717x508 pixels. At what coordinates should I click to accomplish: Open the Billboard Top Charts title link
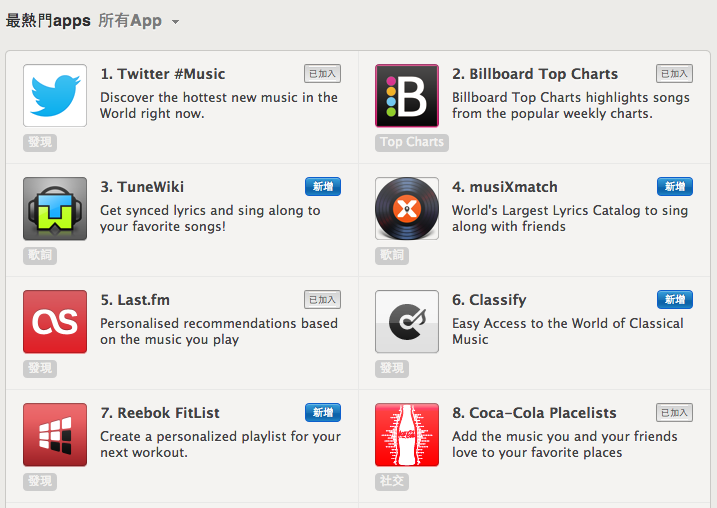(x=535, y=74)
